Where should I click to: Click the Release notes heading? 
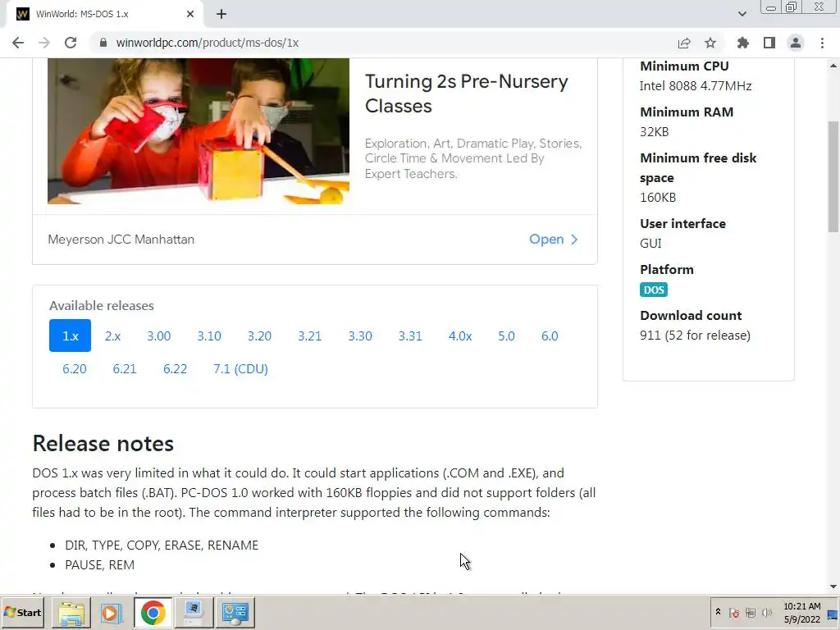[103, 444]
